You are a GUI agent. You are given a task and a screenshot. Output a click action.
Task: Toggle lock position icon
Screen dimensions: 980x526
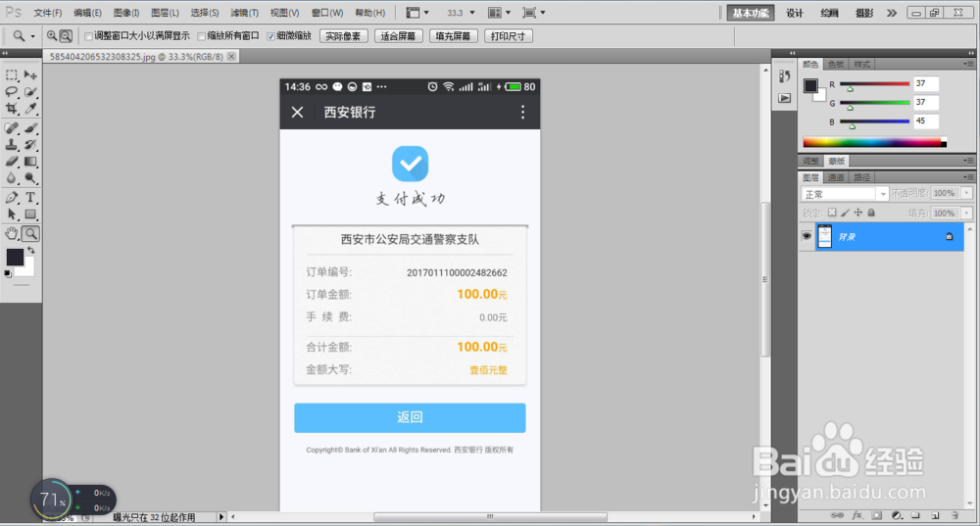click(858, 213)
